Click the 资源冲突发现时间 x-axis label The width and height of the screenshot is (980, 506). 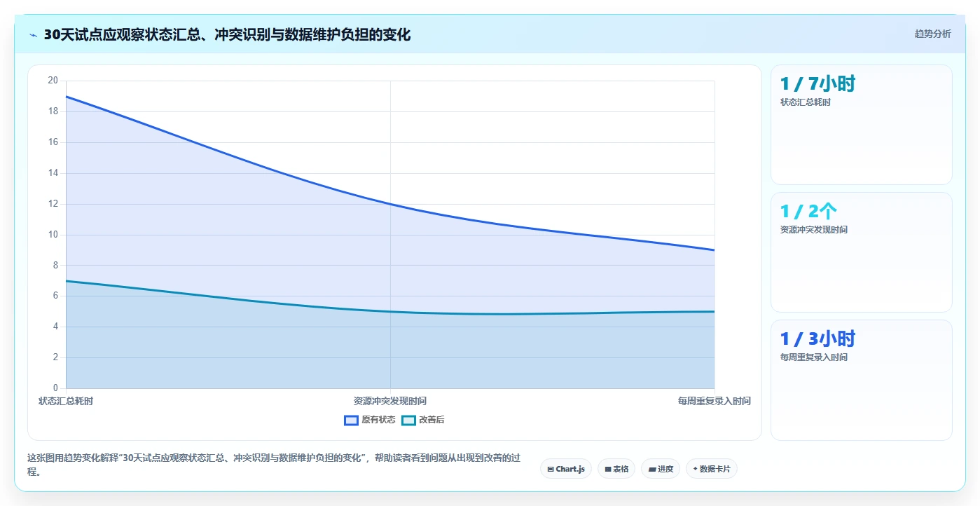pyautogui.click(x=390, y=401)
